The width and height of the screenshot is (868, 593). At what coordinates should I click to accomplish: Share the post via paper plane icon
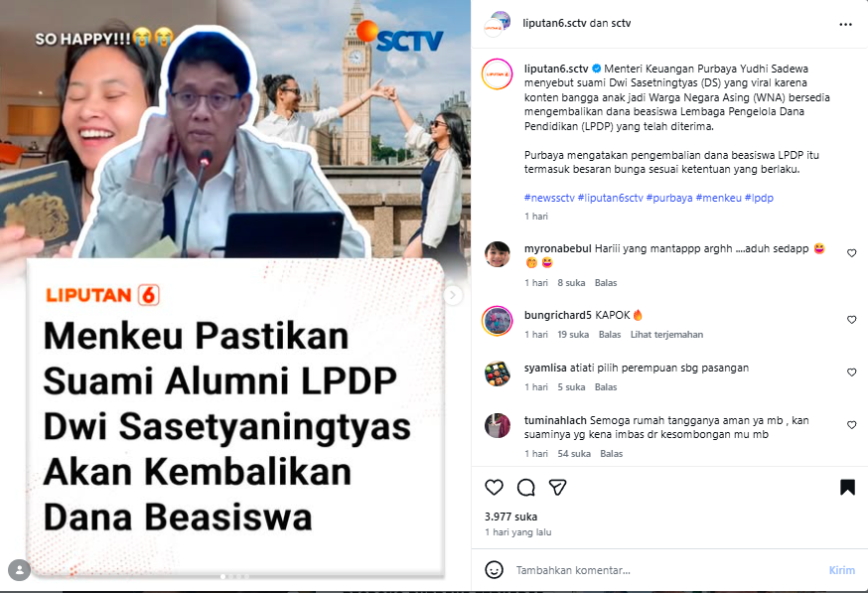tap(557, 488)
